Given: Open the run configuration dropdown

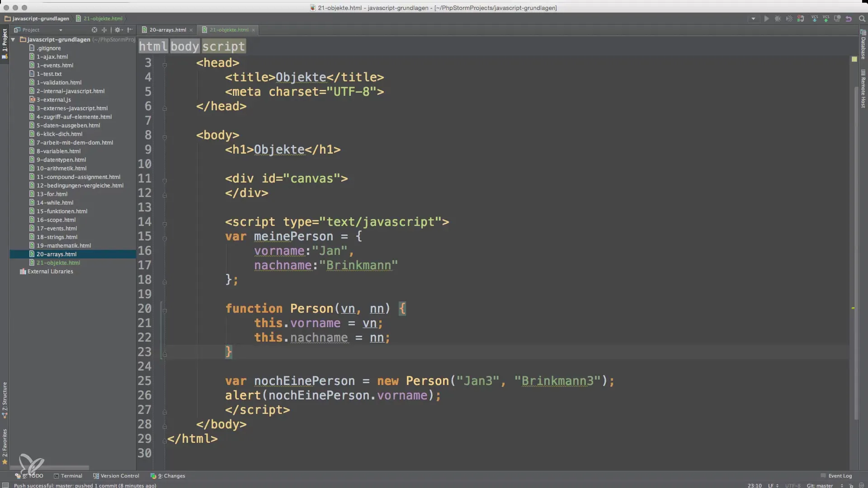Looking at the screenshot, I should coord(753,19).
